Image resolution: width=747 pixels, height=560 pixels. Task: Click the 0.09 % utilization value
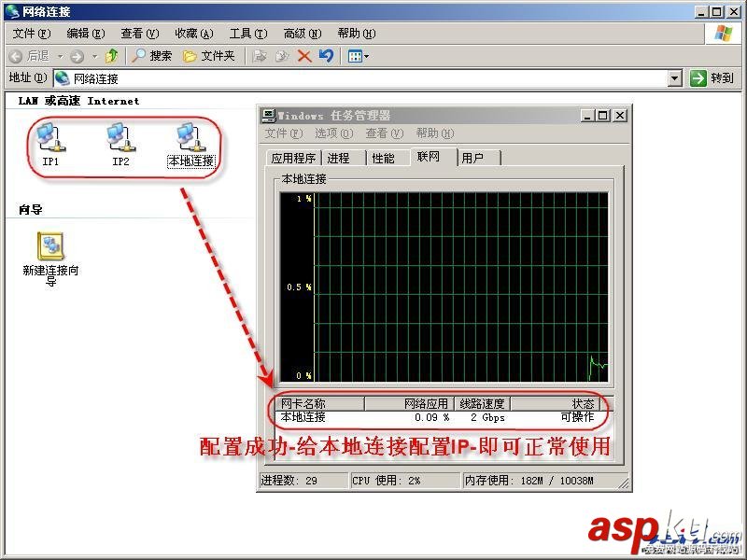[x=431, y=417]
